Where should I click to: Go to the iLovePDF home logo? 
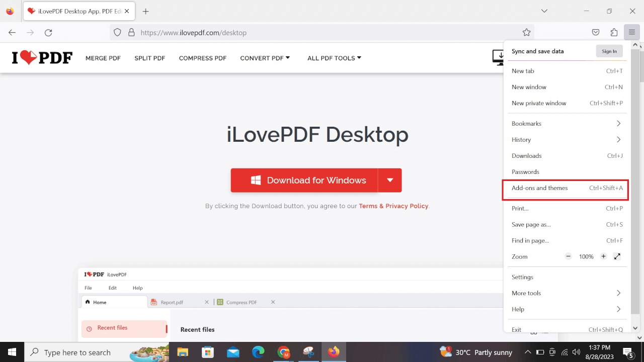point(42,58)
